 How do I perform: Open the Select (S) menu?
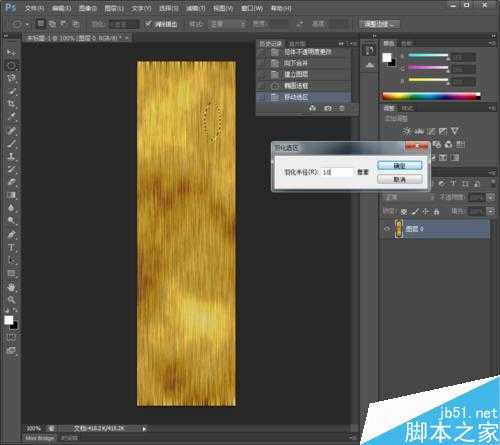click(169, 8)
